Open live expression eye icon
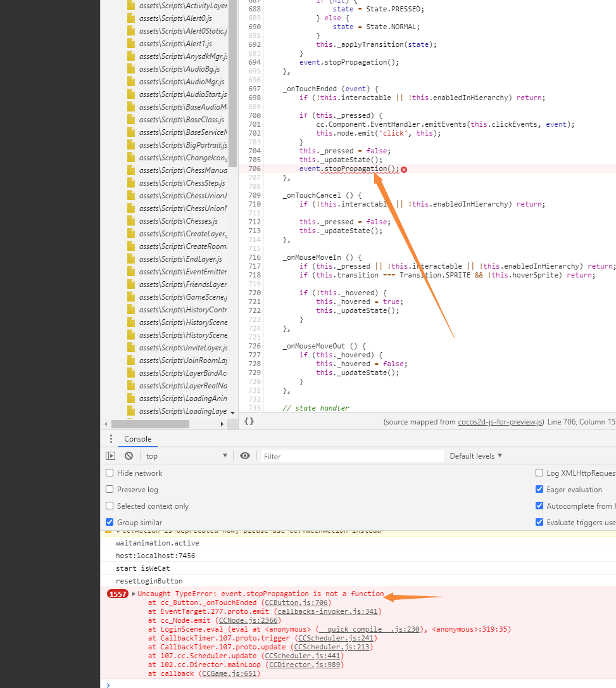 pos(245,456)
